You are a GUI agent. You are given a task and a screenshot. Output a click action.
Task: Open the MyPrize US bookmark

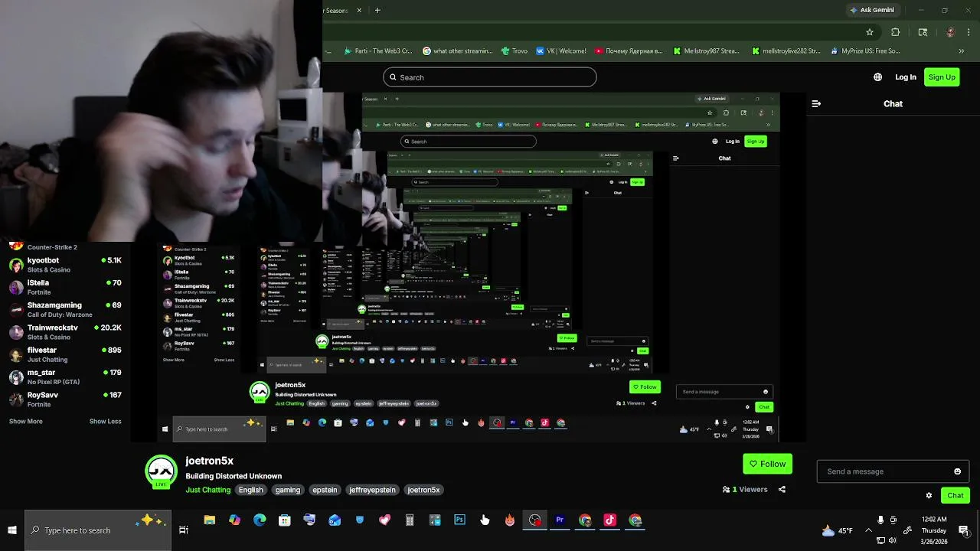pyautogui.click(x=864, y=51)
